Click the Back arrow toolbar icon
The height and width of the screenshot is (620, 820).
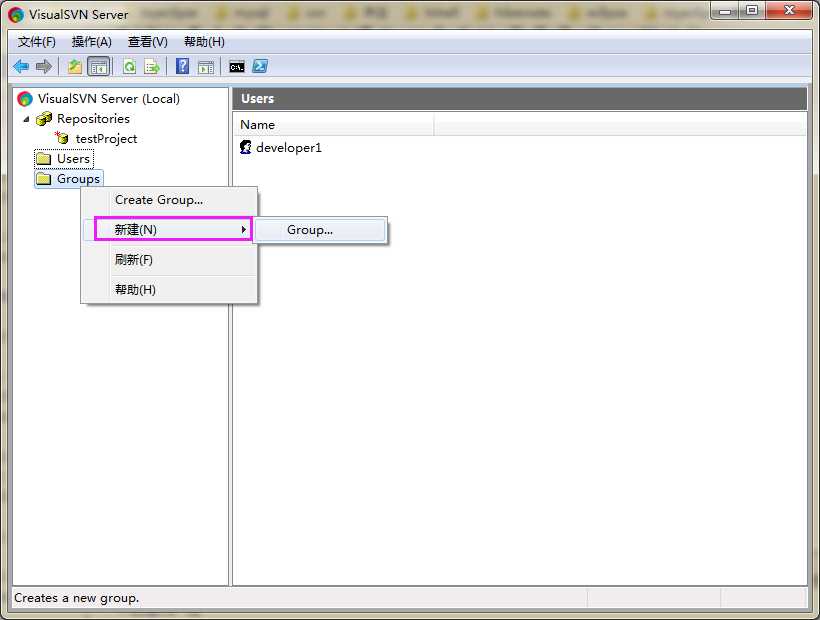(x=21, y=66)
